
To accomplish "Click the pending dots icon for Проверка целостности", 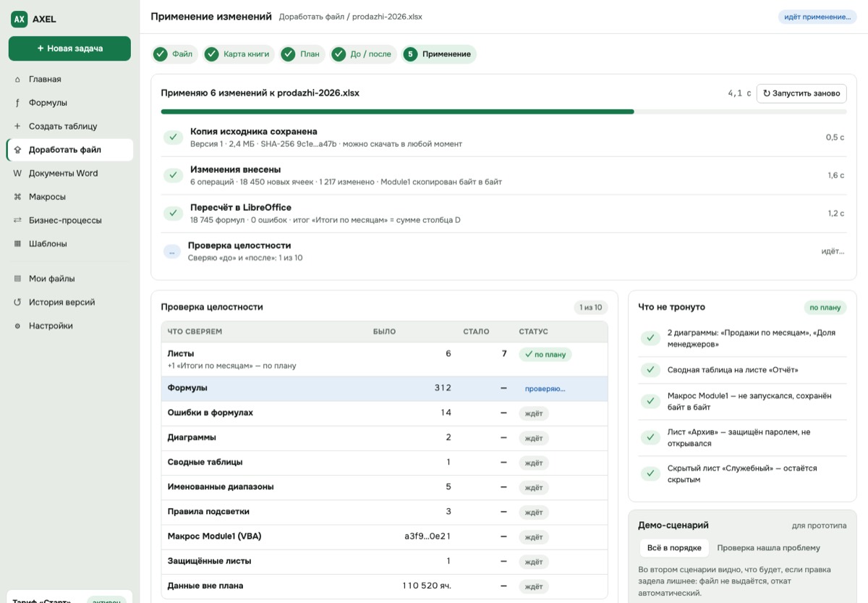I will (x=172, y=251).
